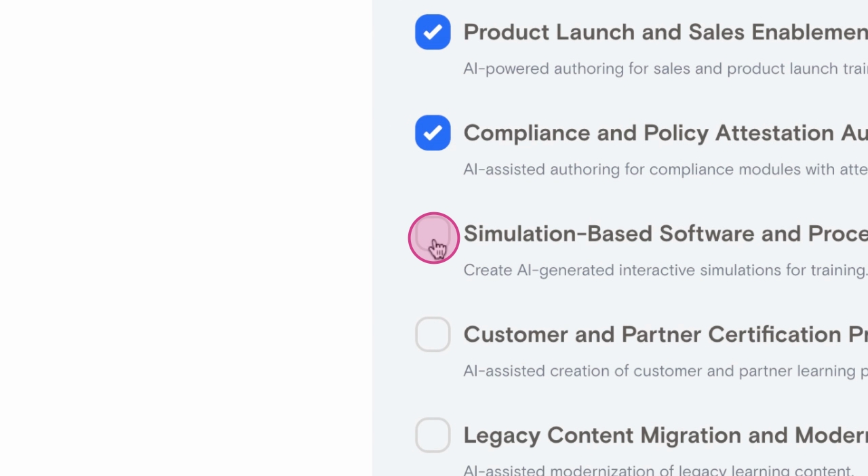Enable Customer and Partner Certification checkbox
Viewport: 868px width, 476px height.
coord(433,334)
